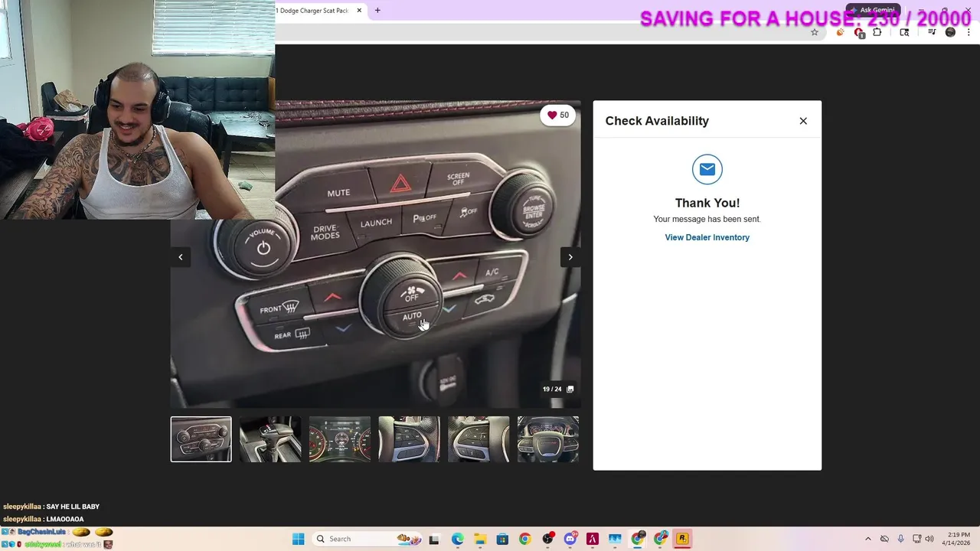
Task: Select the right steering wheel controls thumbnail
Action: [x=479, y=439]
